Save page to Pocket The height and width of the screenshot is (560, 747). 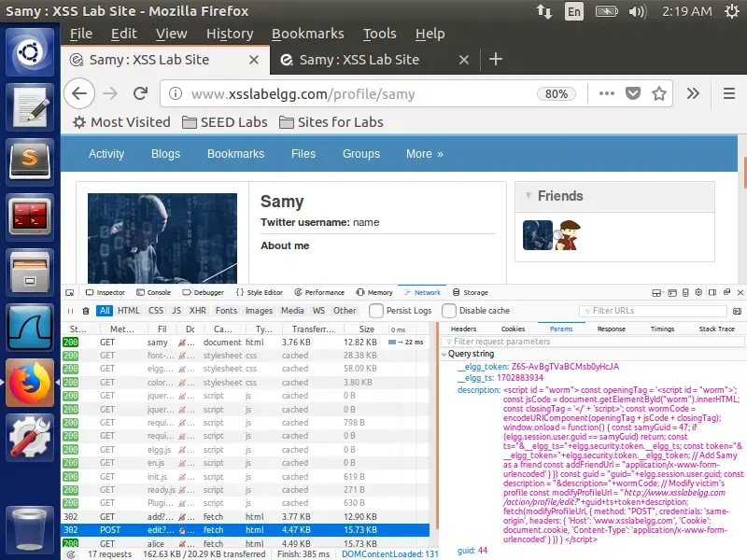click(633, 93)
